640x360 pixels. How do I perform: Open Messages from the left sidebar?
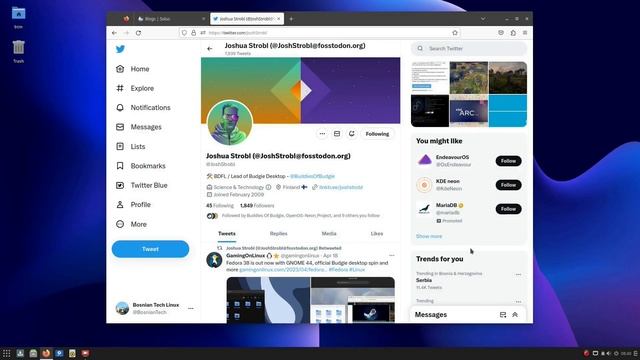tap(139, 127)
